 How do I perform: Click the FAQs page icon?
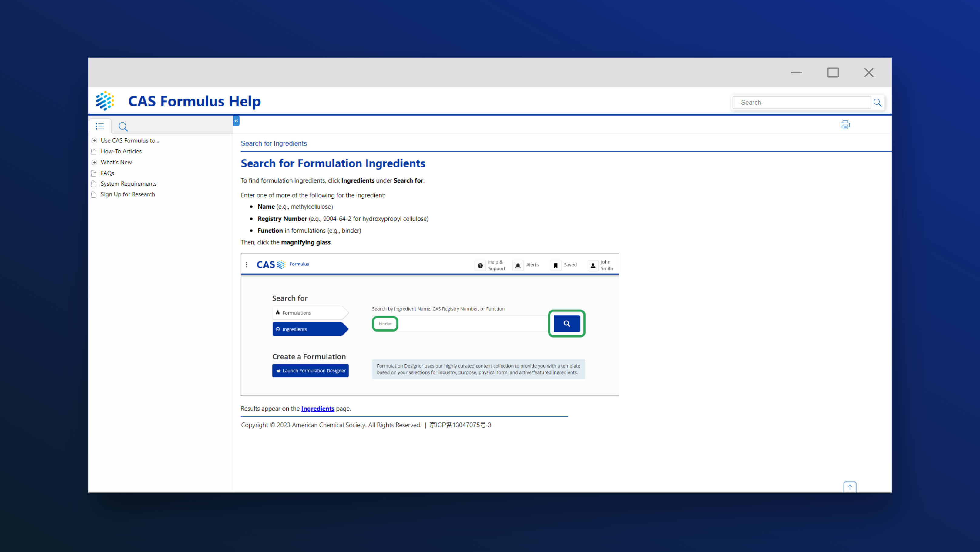point(94,173)
